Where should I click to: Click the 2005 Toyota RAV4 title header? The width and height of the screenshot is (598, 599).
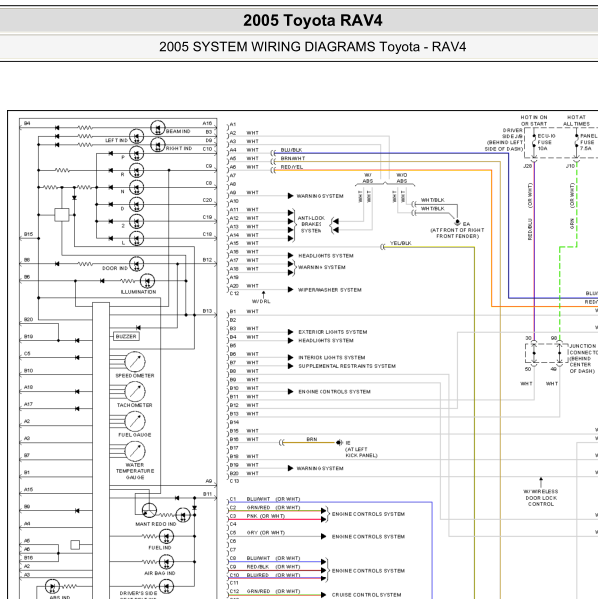tap(313, 20)
